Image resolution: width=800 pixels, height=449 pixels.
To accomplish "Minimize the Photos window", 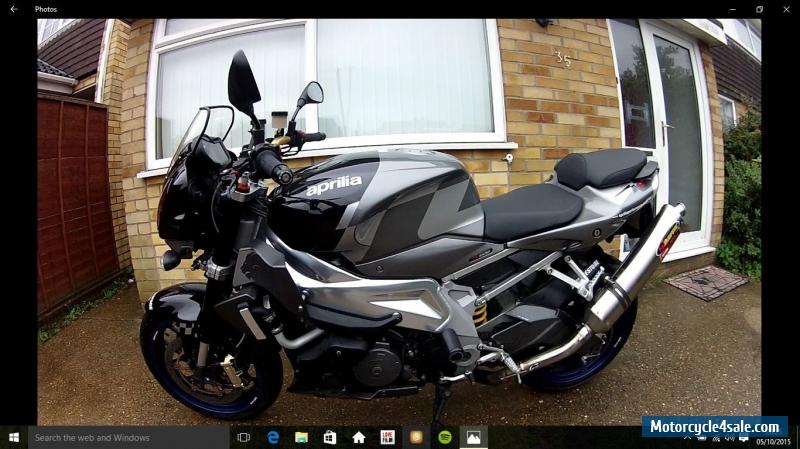I will 730,9.
